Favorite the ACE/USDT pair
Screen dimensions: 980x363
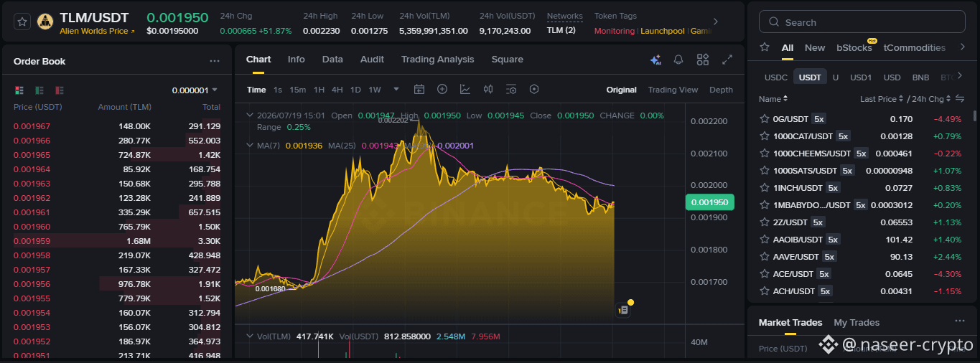(764, 273)
